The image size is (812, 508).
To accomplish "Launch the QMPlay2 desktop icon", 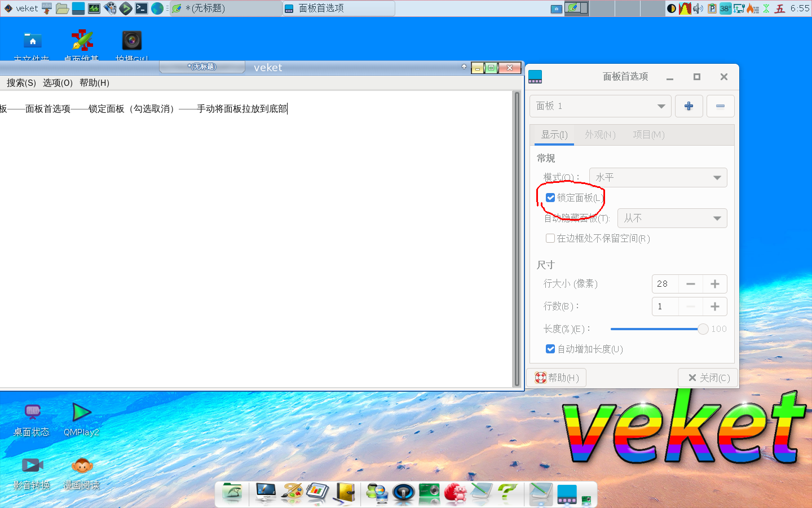I will point(82,421).
